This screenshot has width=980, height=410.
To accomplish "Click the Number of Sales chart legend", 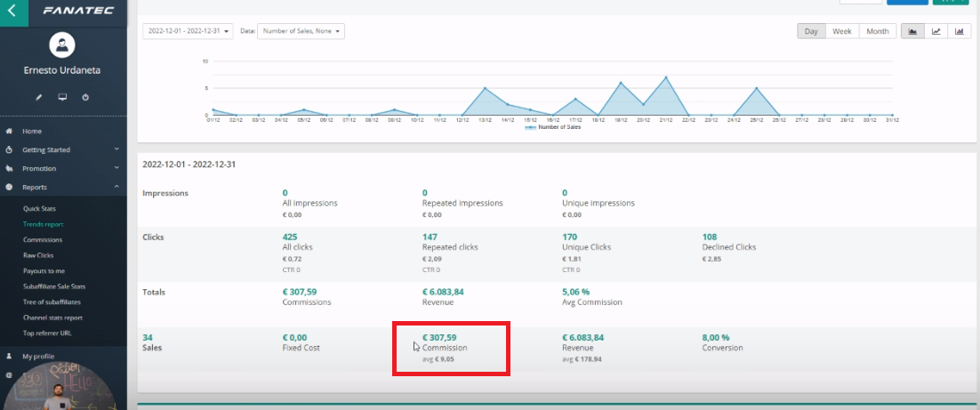I will [x=552, y=127].
